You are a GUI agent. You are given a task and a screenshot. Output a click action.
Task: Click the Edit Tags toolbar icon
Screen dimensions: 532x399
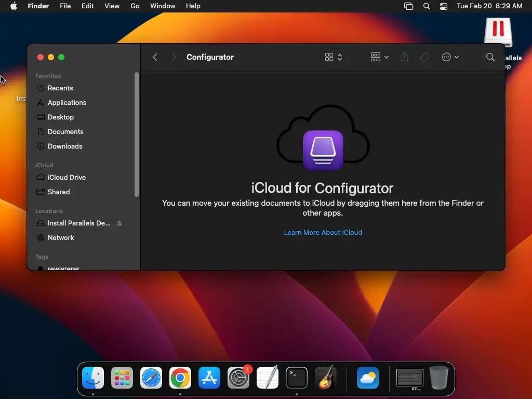tap(424, 57)
